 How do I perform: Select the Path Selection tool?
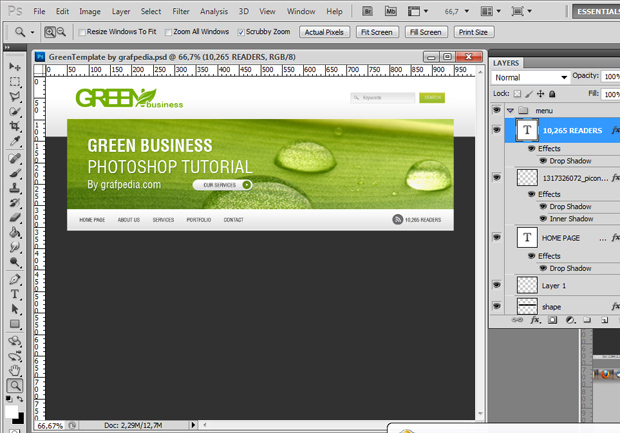tap(15, 309)
